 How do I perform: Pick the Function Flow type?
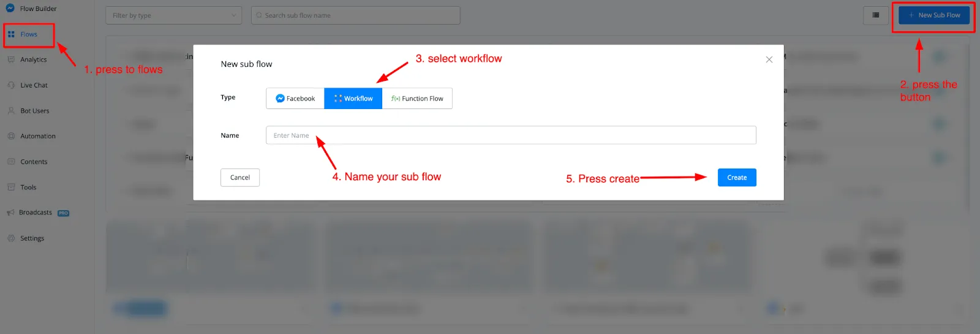[417, 99]
